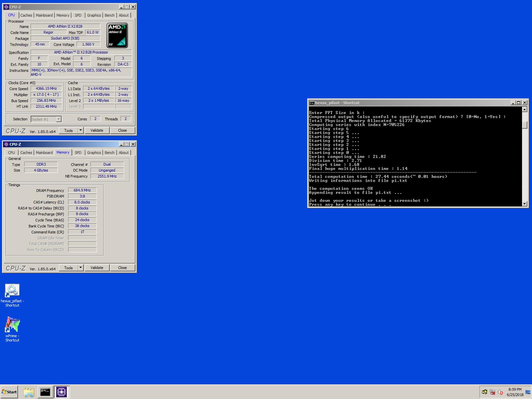532x399 pixels.
Task: Click Tools button in bottom CPU-Z window
Action: click(68, 268)
